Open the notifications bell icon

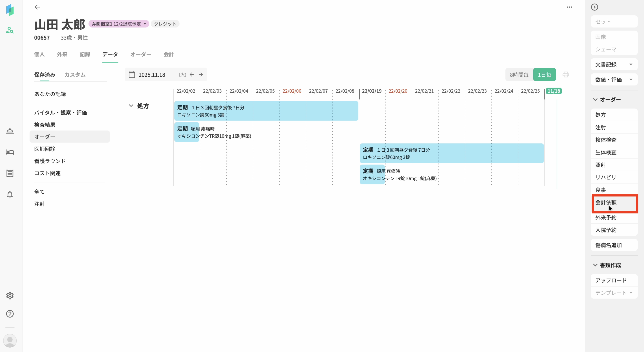(x=10, y=194)
